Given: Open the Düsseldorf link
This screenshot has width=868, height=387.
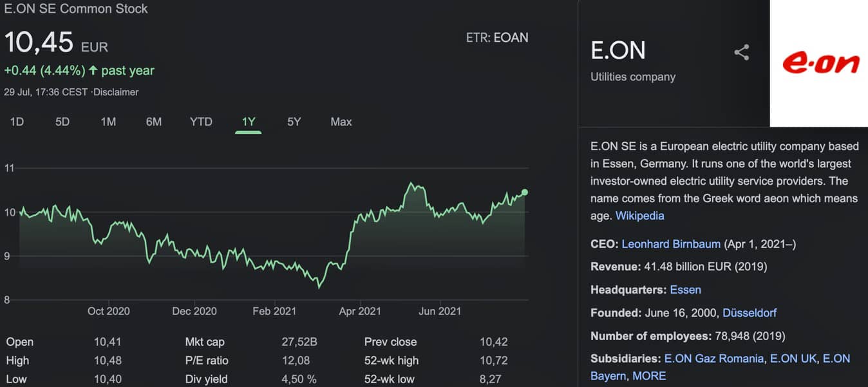Looking at the screenshot, I should (750, 313).
